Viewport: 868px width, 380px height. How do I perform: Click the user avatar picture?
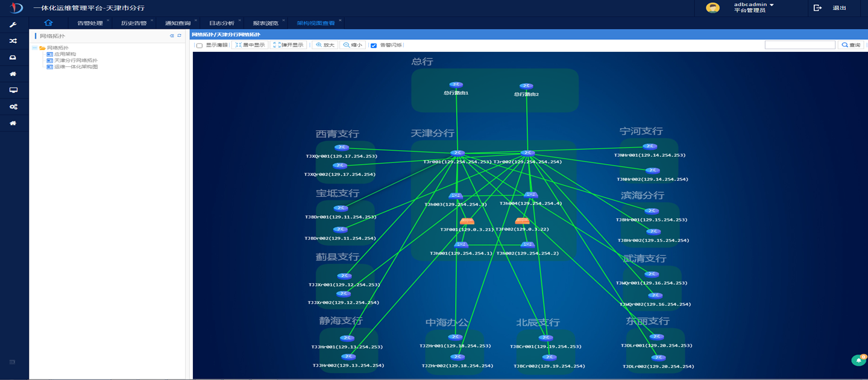713,8
